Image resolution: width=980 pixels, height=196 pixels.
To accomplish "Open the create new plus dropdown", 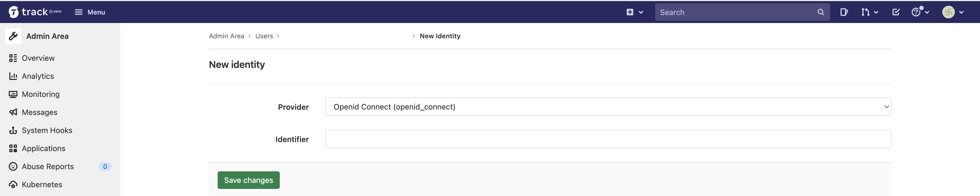I will point(634,12).
